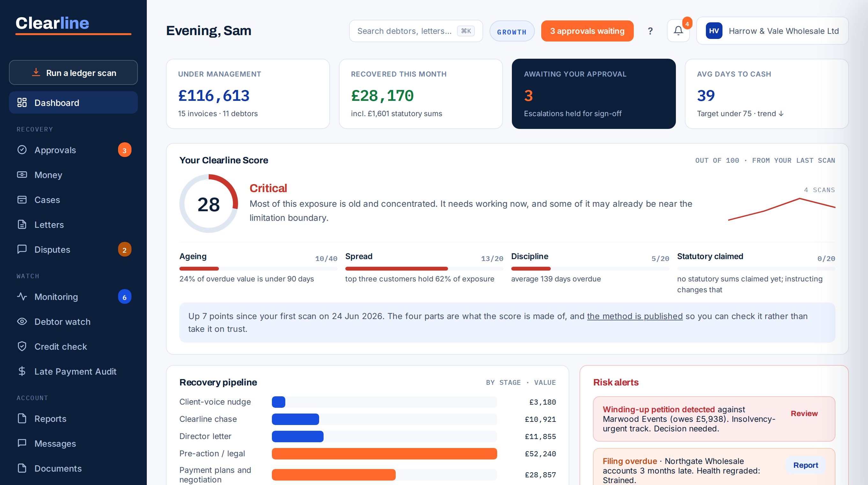Open notifications bell with 4 badge

click(678, 31)
